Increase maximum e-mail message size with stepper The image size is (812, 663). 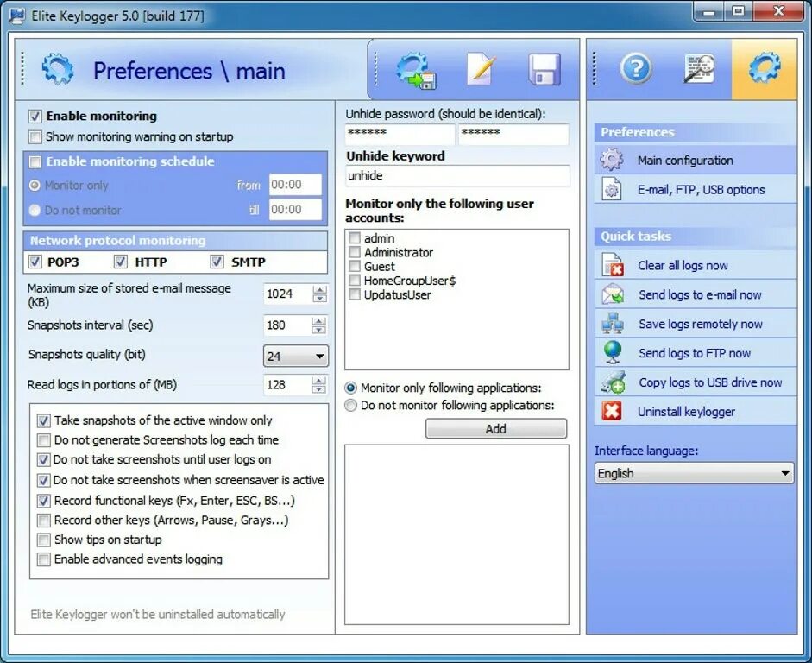(x=319, y=288)
